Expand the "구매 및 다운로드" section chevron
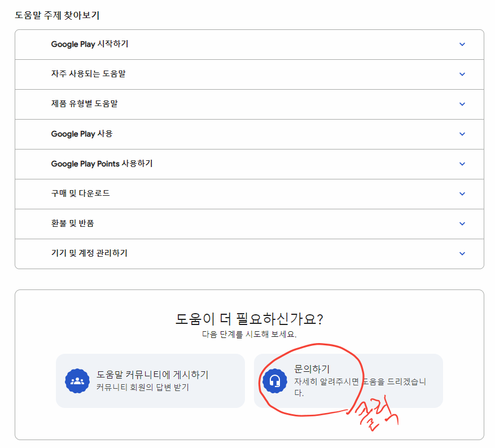The height and width of the screenshot is (448, 495). 462,194
